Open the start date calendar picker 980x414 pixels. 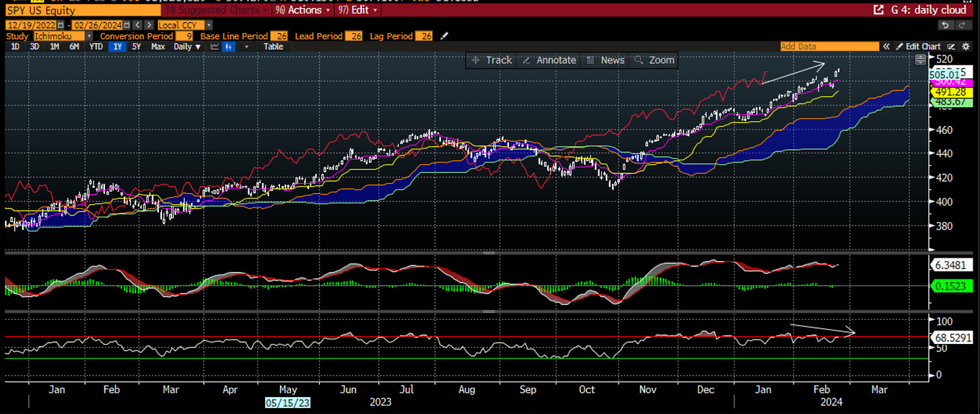pos(61,25)
